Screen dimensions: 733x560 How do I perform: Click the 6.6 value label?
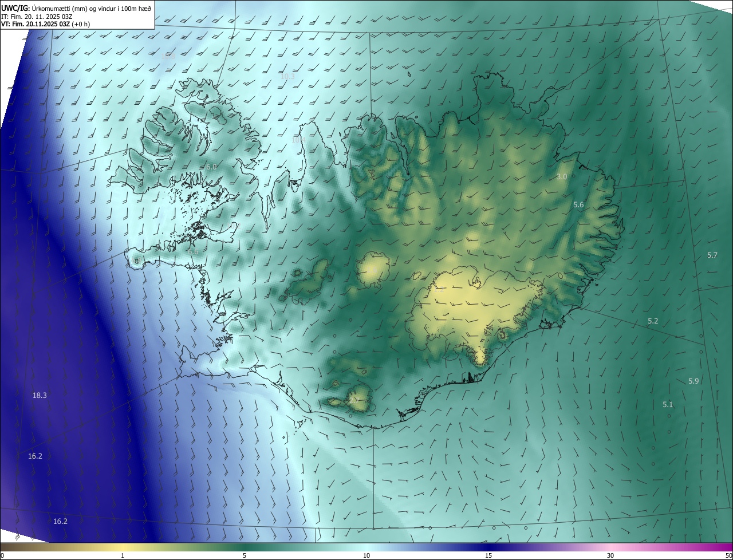coord(193,251)
